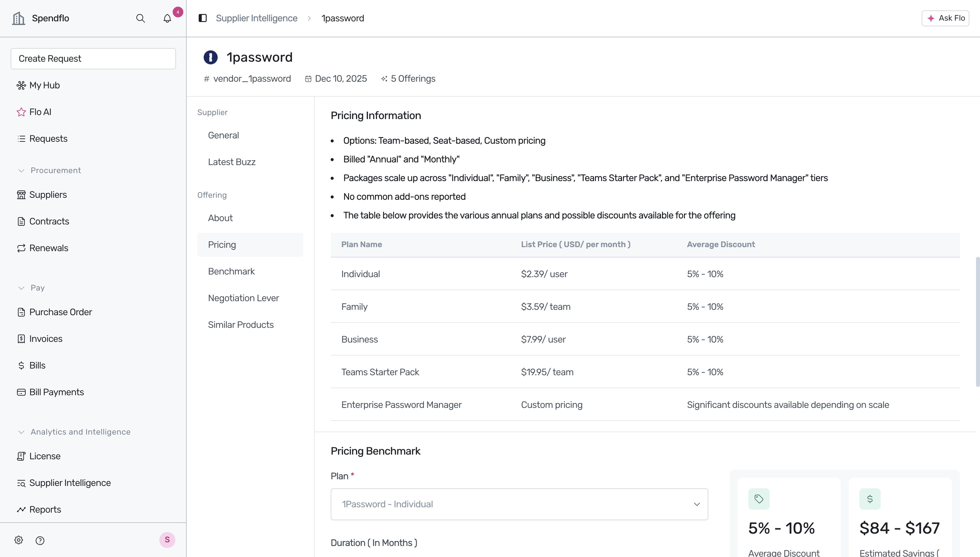Image resolution: width=980 pixels, height=557 pixels.
Task: Open the search magnifier icon
Action: (x=140, y=18)
